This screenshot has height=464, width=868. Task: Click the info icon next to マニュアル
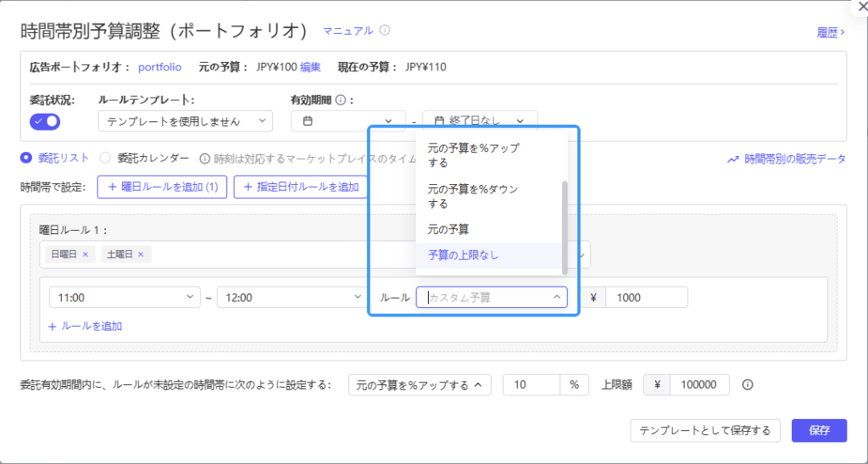(385, 30)
